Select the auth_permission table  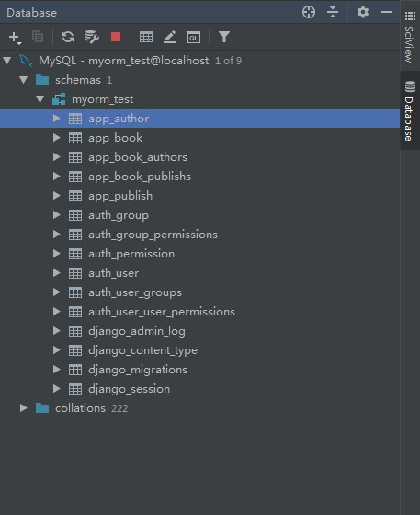point(131,254)
